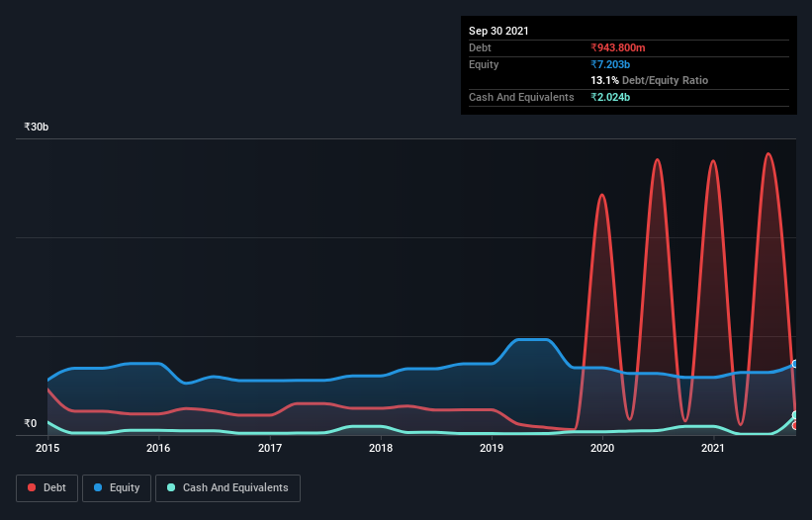812x520 pixels.
Task: Select the red Debt endpoint marker
Action: tap(795, 426)
